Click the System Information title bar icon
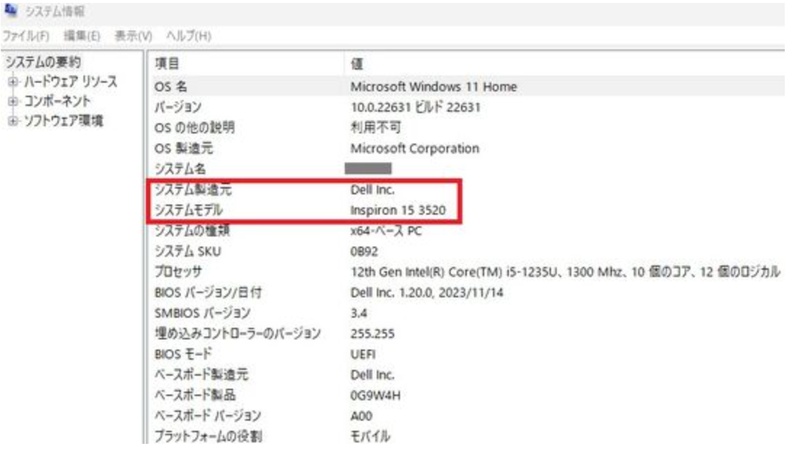 [11, 10]
